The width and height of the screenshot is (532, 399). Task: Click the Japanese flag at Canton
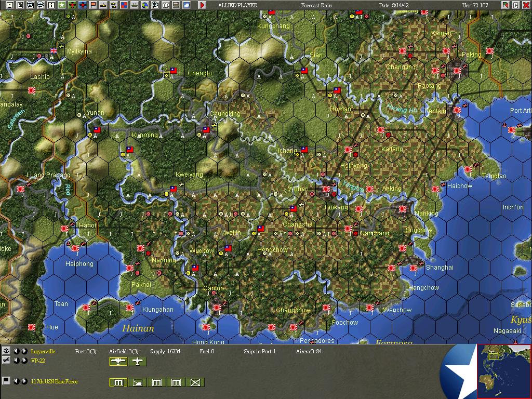(x=217, y=308)
